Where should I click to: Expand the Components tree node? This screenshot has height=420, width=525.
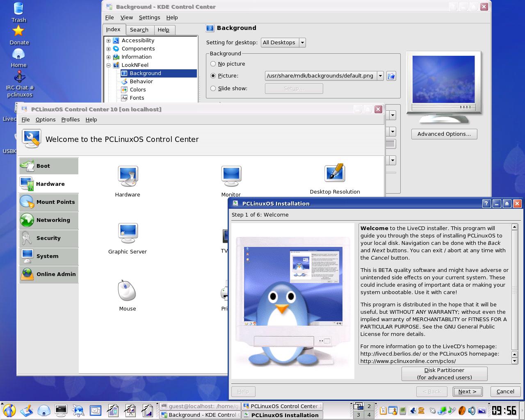point(108,49)
